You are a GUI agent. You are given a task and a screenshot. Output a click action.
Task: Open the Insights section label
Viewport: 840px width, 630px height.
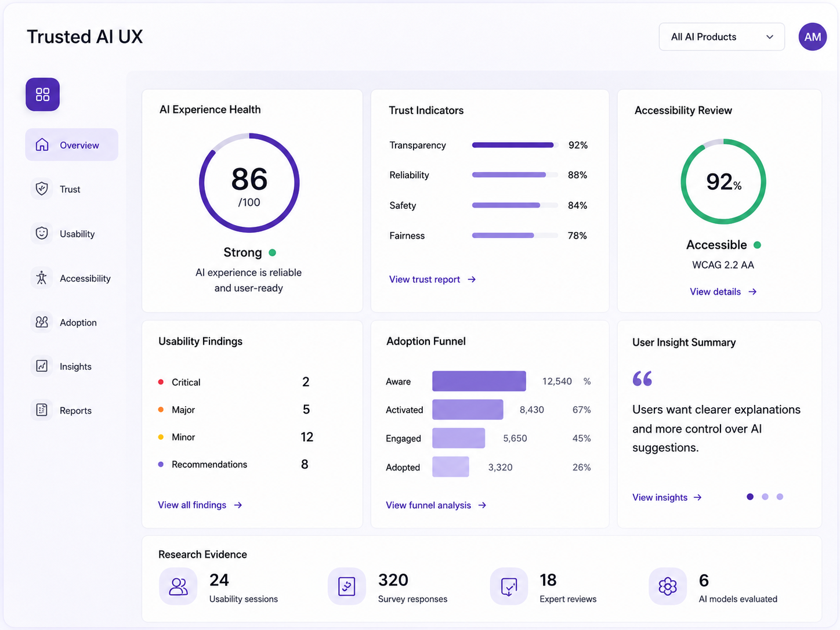75,367
